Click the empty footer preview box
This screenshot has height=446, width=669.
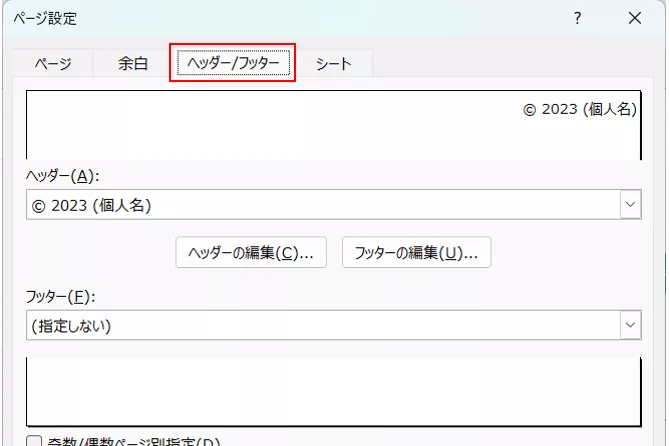pos(333,392)
